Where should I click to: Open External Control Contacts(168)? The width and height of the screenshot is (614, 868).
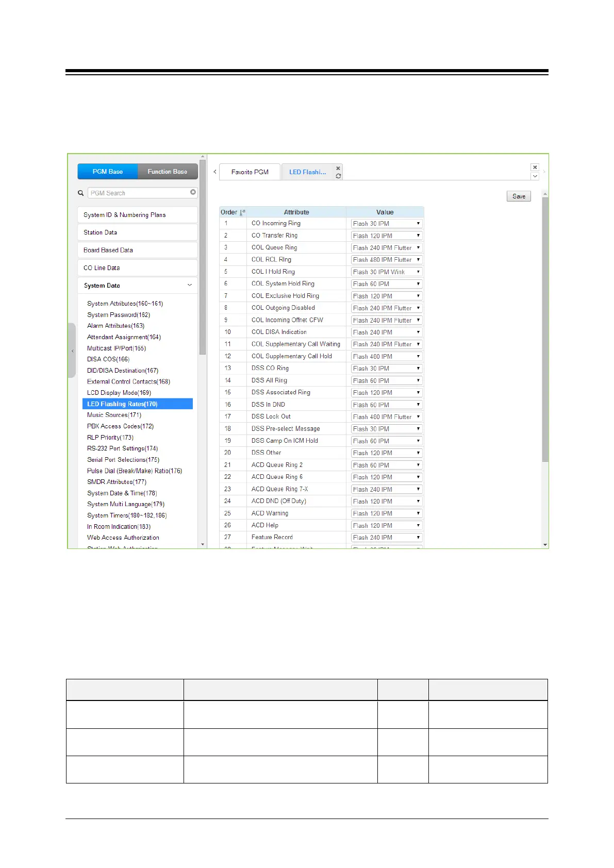click(128, 382)
